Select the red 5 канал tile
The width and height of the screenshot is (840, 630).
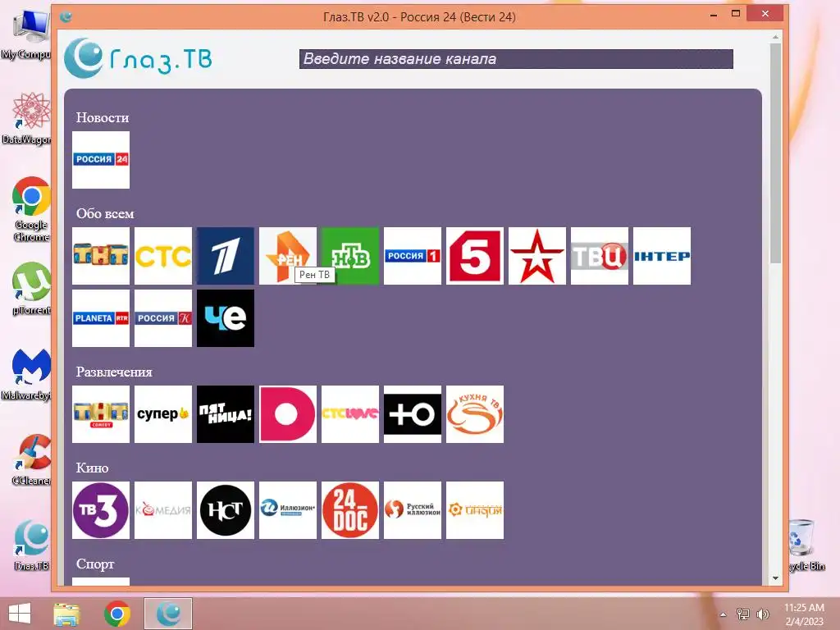475,256
